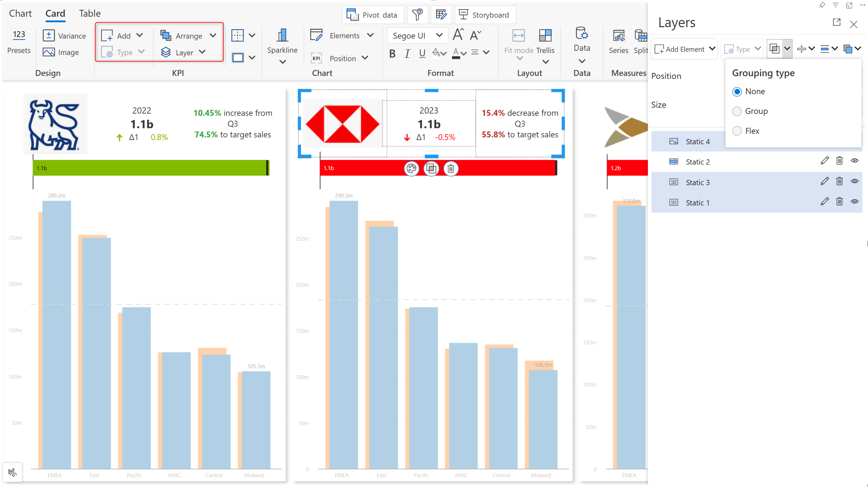
Task: Select the Static 4 layer
Action: (x=698, y=141)
